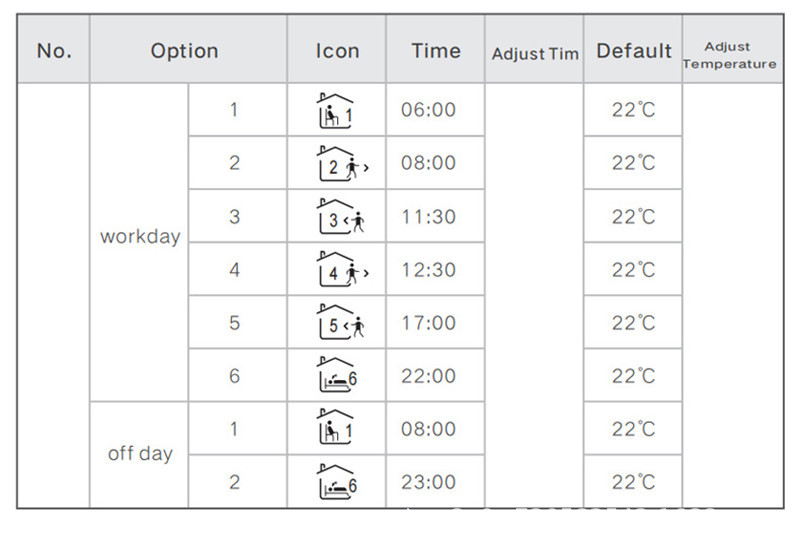
Task: Click the off day period 1 home icon
Action: coord(336,429)
